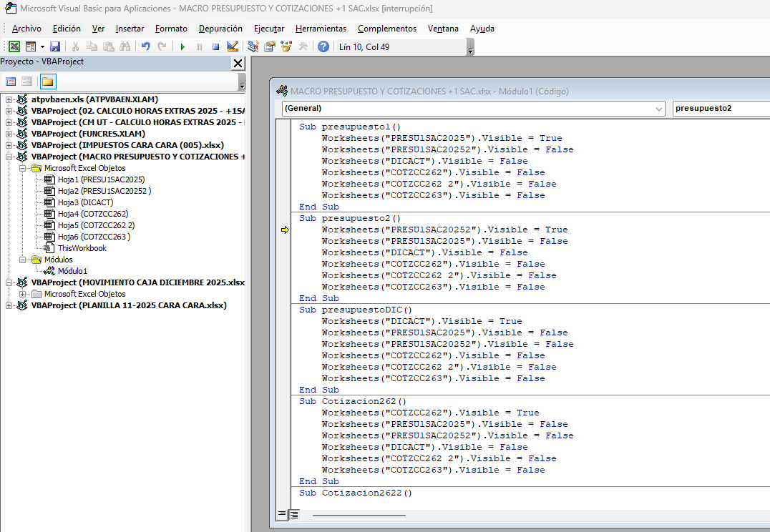Screen dimensions: 770x532
Task: Click the Paste clipboard icon
Action: pyautogui.click(x=109, y=46)
